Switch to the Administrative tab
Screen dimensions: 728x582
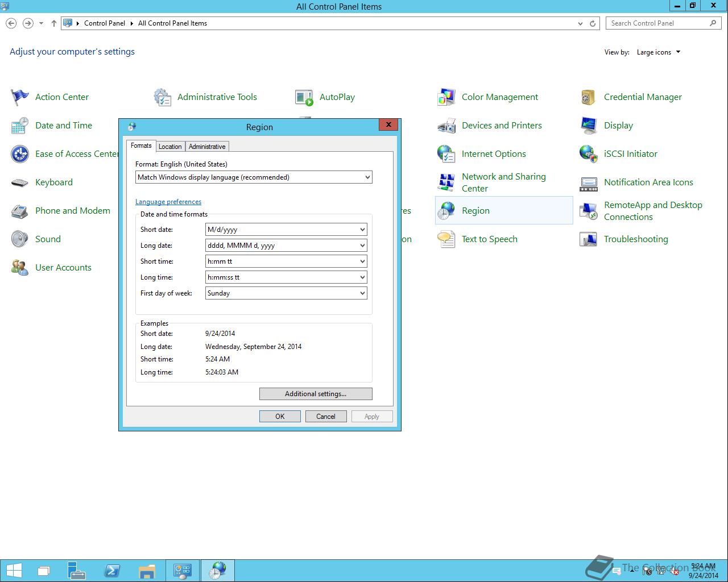(207, 147)
